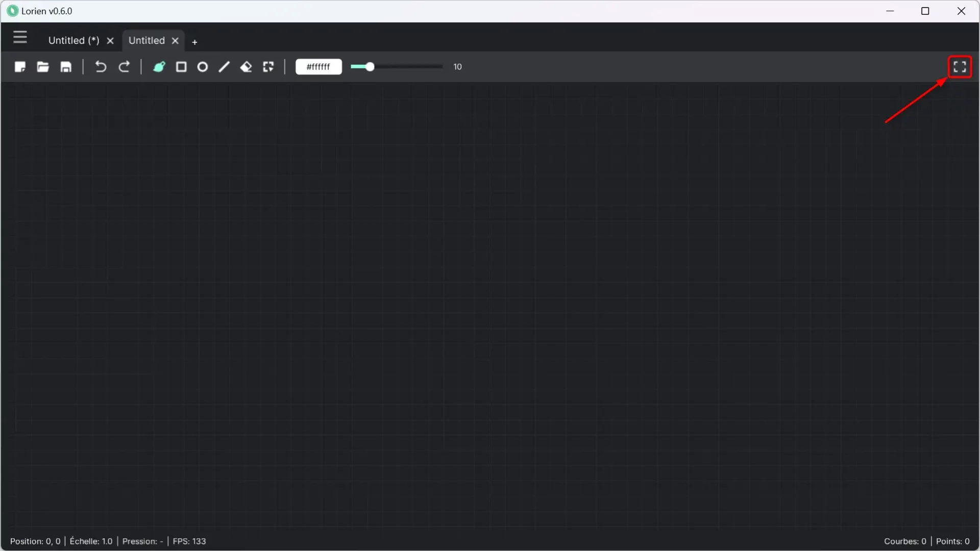Image resolution: width=980 pixels, height=551 pixels.
Task: Close the Untitled (*) tab
Action: tap(110, 41)
